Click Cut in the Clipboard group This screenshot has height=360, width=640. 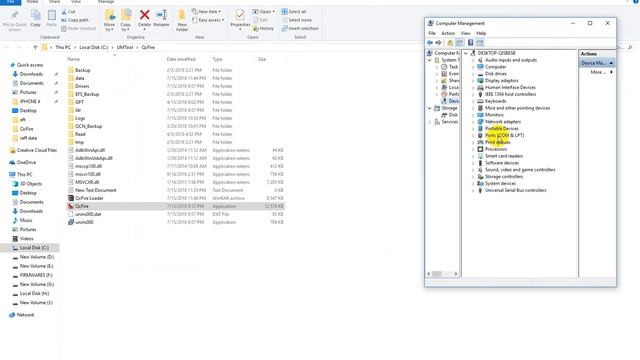tap(68, 12)
